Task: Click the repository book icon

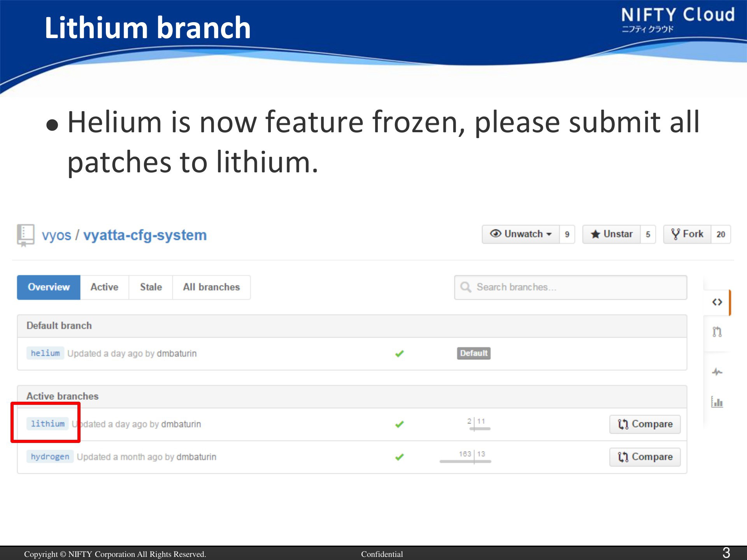Action: [x=26, y=235]
